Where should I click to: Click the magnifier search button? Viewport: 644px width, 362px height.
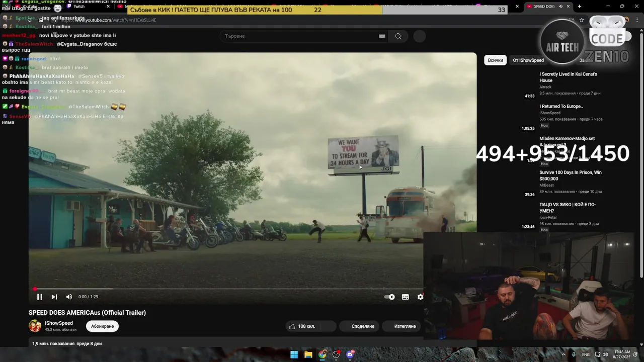[x=398, y=36]
